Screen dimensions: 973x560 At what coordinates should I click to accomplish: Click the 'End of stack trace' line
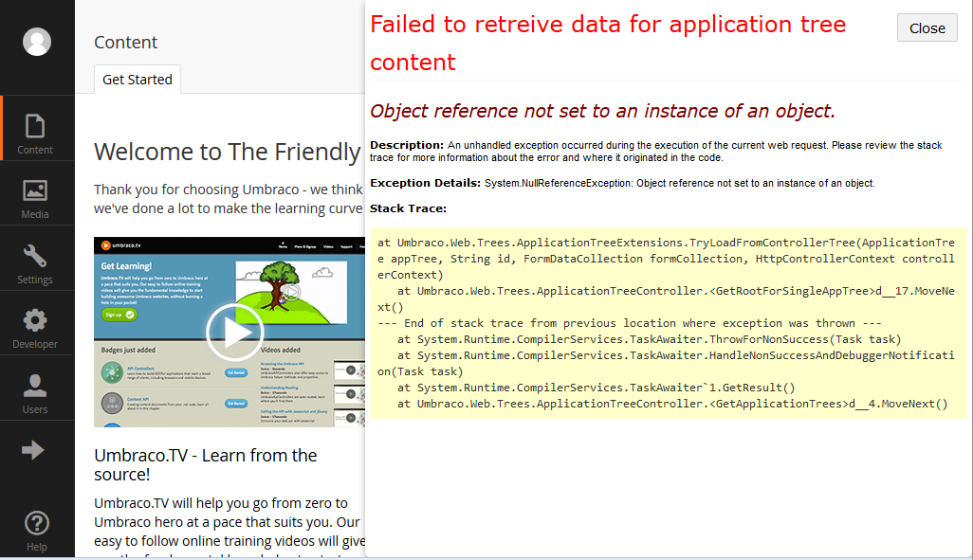629,323
